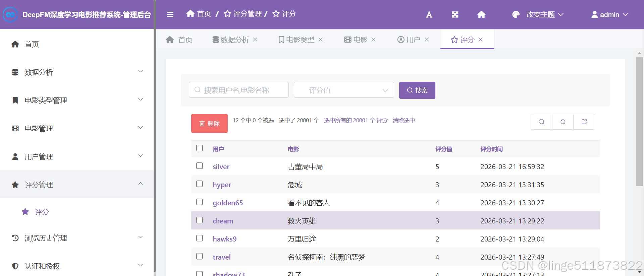Click the sidebar 首页 house icon
The image size is (644, 276).
click(x=15, y=44)
